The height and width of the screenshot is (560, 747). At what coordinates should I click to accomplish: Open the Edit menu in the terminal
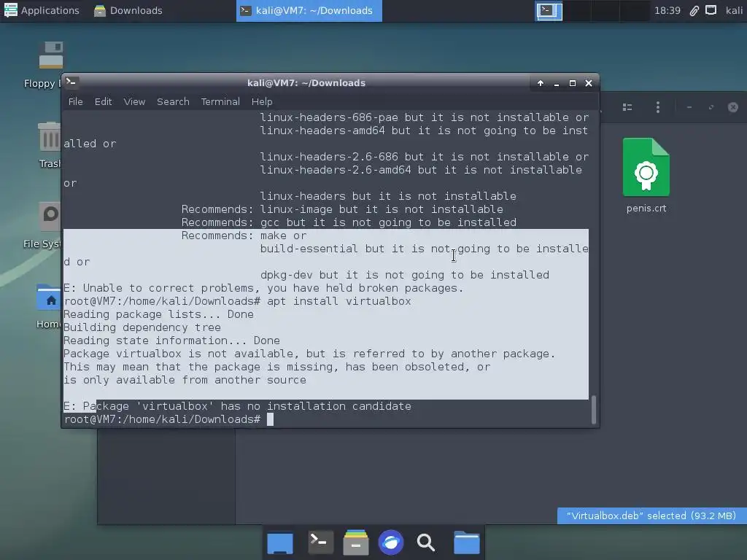tap(103, 101)
